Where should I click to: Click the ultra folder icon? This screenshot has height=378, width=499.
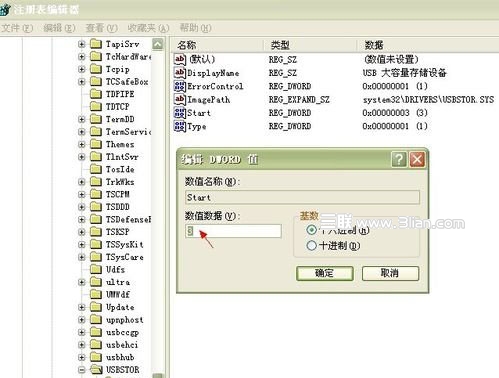[96, 282]
